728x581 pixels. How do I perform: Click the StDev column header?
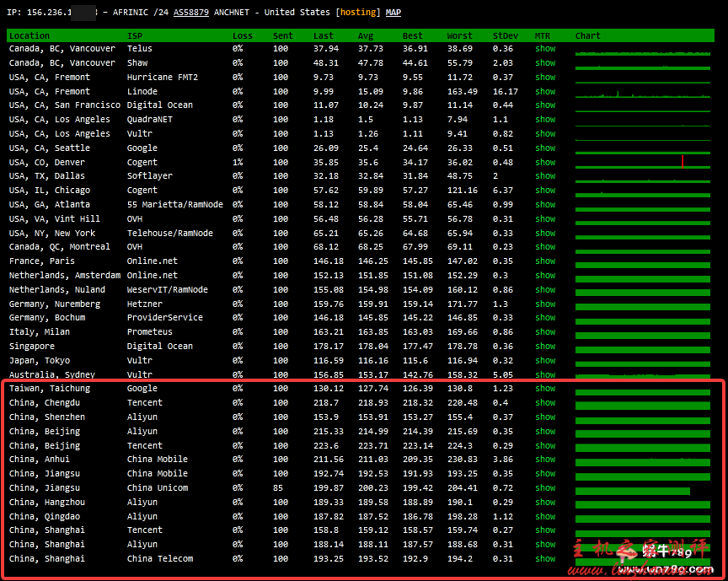(x=505, y=35)
